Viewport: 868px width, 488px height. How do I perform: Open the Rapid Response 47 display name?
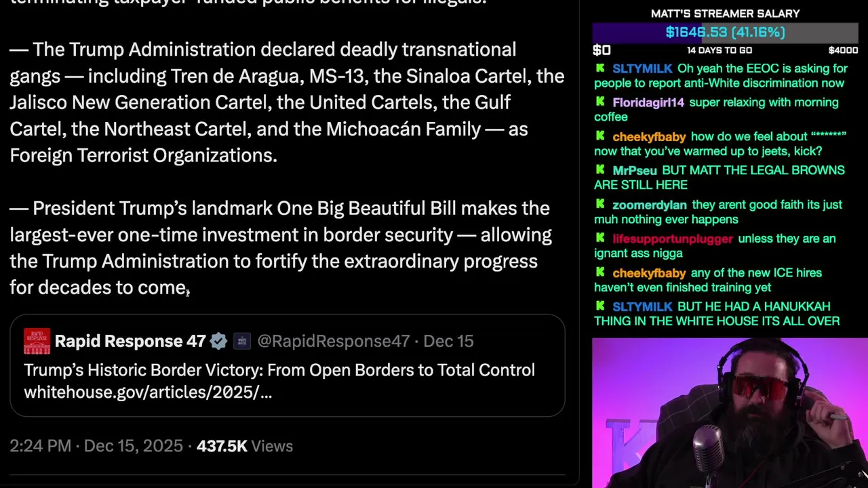pyautogui.click(x=130, y=341)
